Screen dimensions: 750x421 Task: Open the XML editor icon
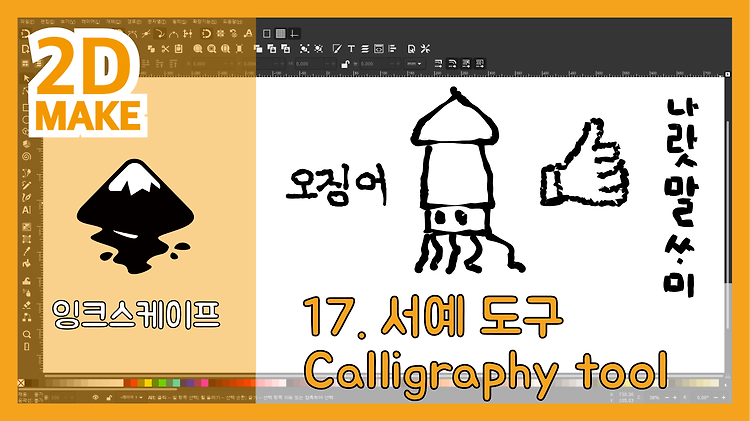tap(379, 48)
